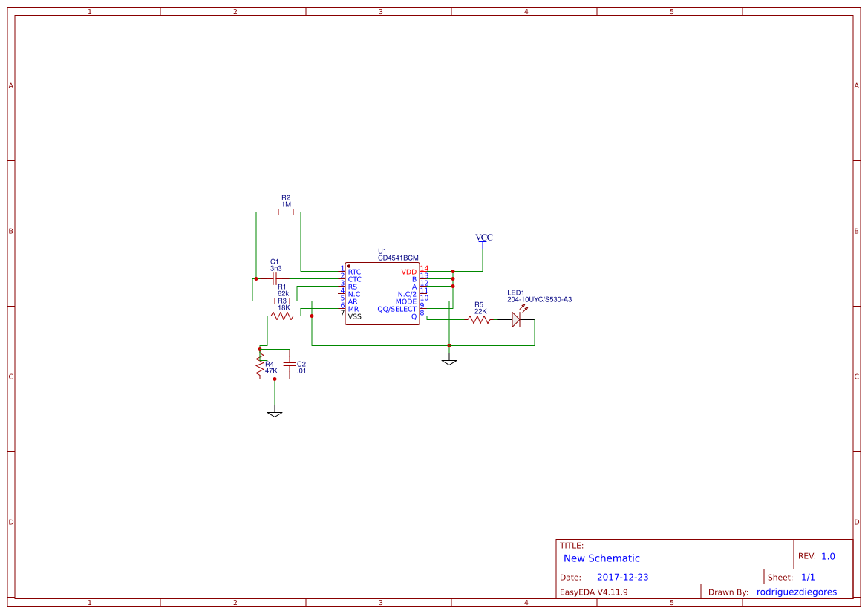Click the 'U1' designator text
868x614 pixels.
pyautogui.click(x=382, y=252)
